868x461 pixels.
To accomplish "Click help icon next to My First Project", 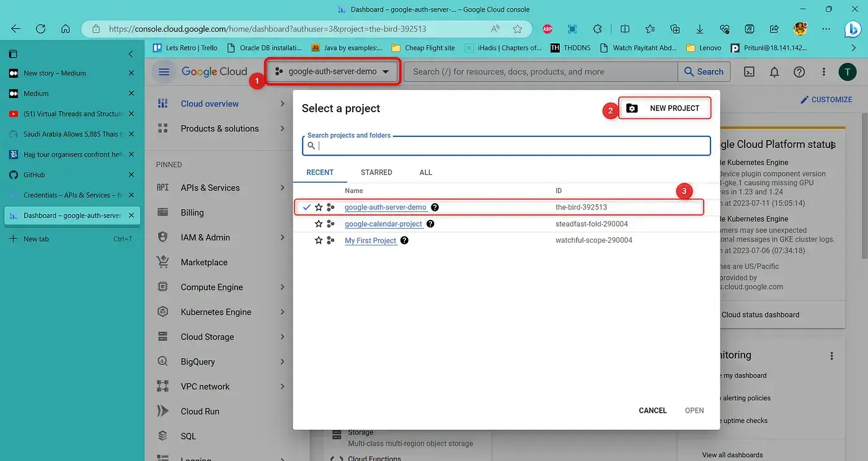I will 404,240.
